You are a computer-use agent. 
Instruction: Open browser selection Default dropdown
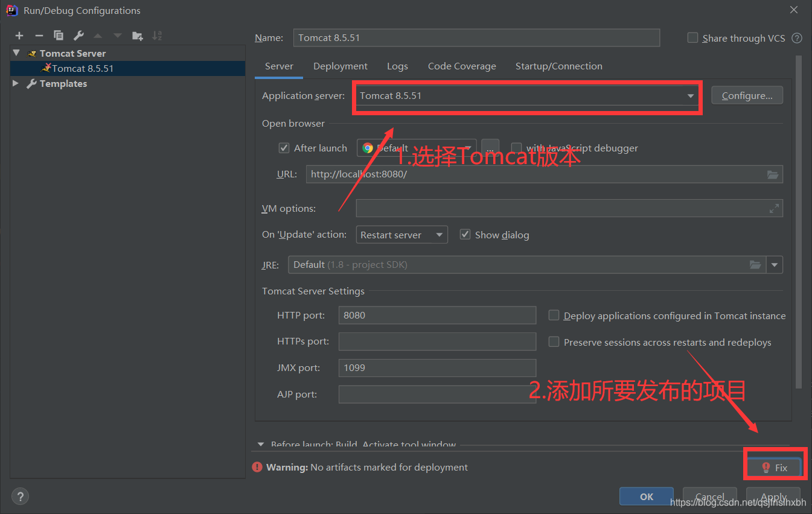point(417,148)
